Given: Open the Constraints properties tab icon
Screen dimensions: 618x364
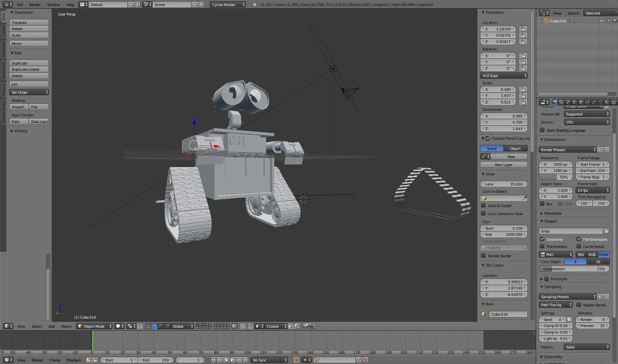Looking at the screenshot, I should [x=588, y=102].
